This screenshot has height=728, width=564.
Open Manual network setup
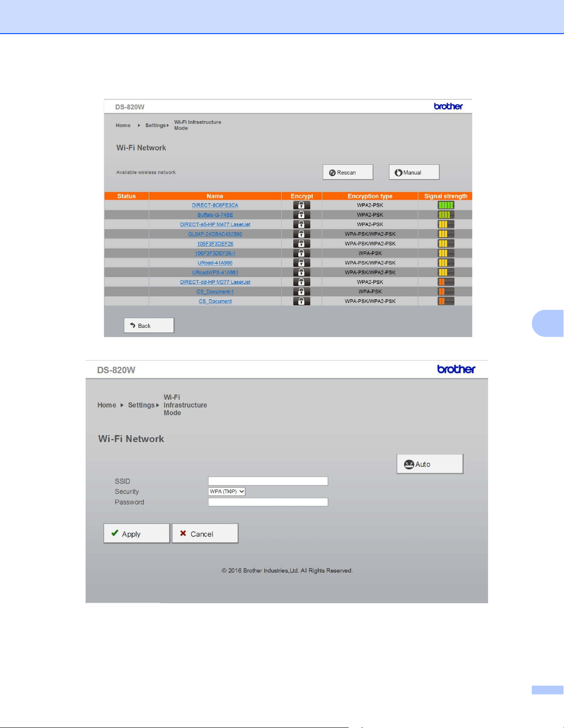[414, 172]
